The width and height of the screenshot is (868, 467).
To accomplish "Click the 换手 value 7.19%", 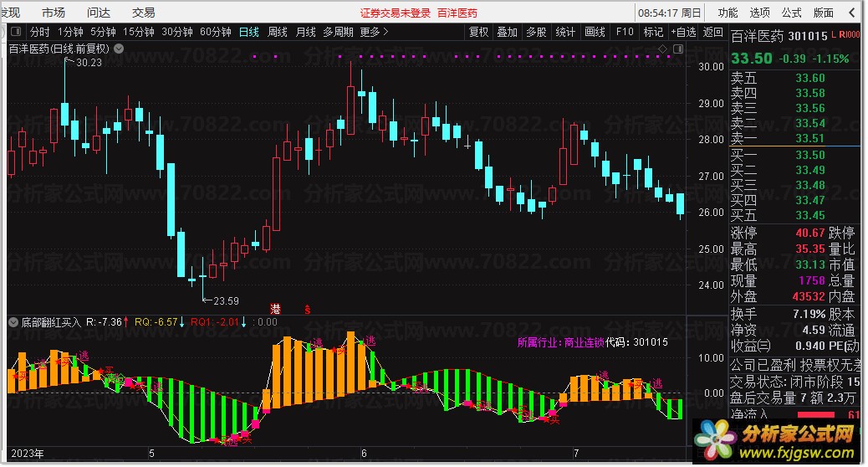I will pyautogui.click(x=809, y=314).
